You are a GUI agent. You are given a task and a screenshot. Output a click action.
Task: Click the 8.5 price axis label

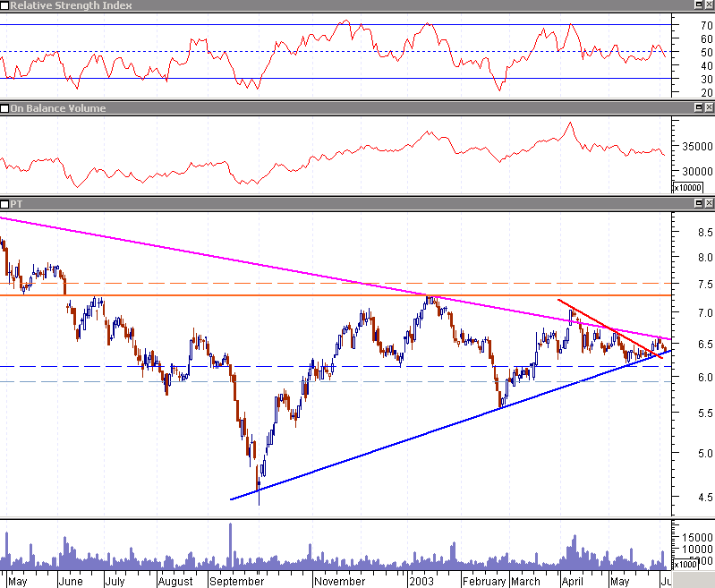click(x=705, y=233)
